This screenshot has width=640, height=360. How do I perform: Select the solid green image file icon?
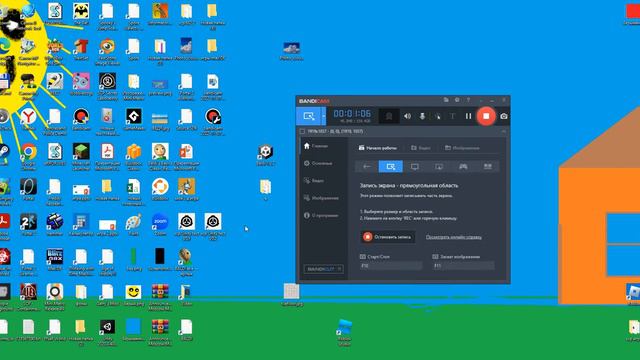tap(133, 260)
